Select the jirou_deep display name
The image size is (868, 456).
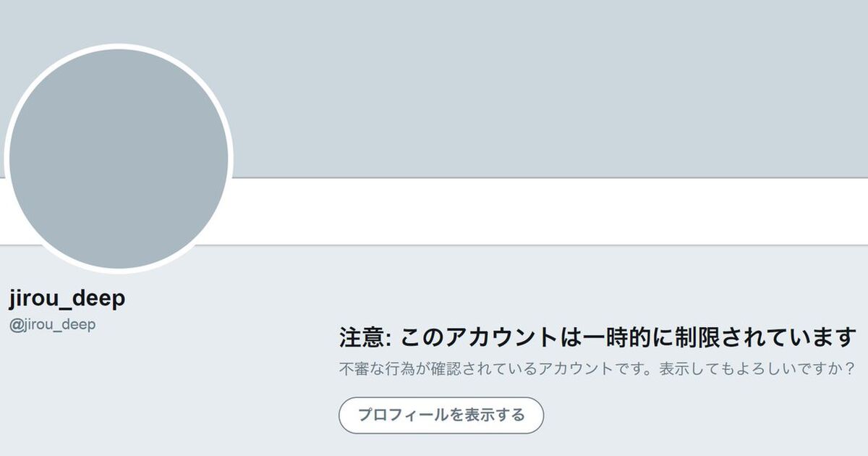[67, 298]
